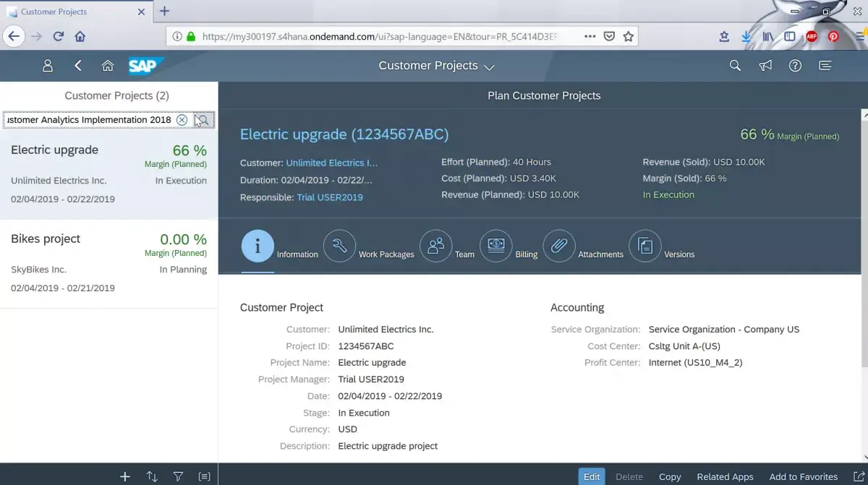Open the Team tab

point(436,246)
